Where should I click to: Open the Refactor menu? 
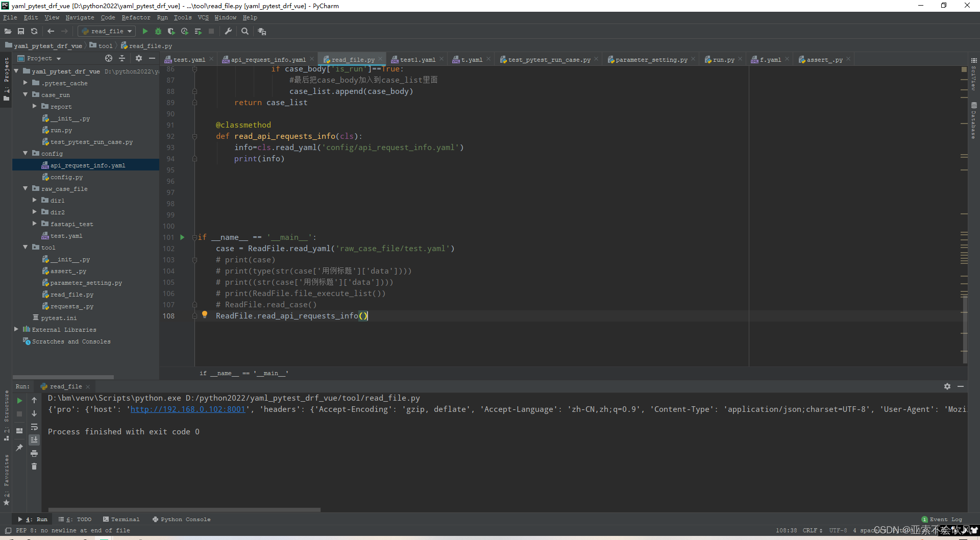tap(136, 17)
